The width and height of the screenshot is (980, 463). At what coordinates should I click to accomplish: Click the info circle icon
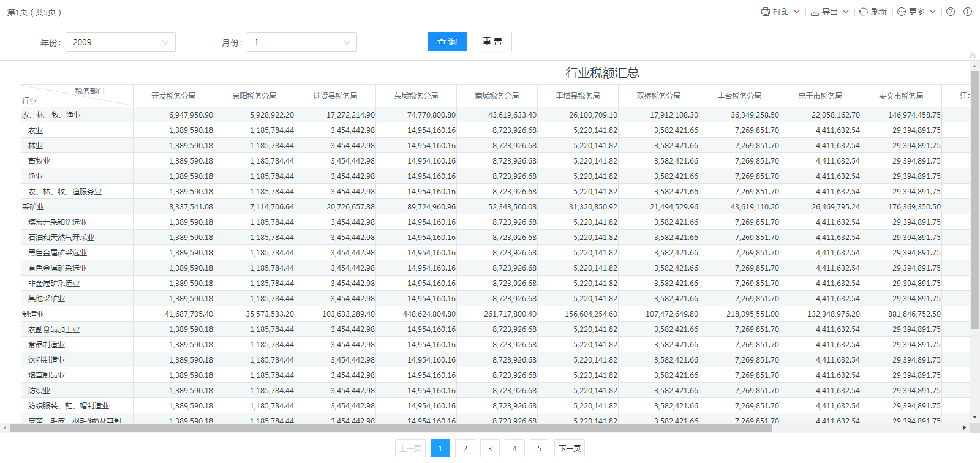[x=968, y=12]
